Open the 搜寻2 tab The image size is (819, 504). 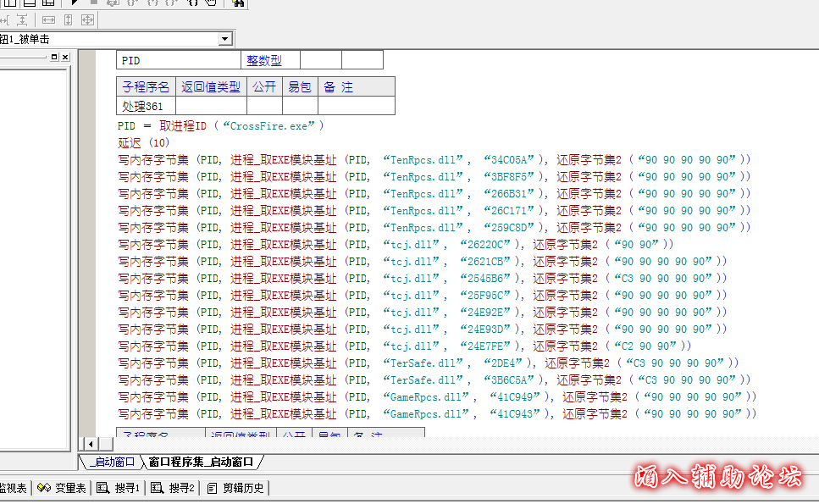[174, 488]
